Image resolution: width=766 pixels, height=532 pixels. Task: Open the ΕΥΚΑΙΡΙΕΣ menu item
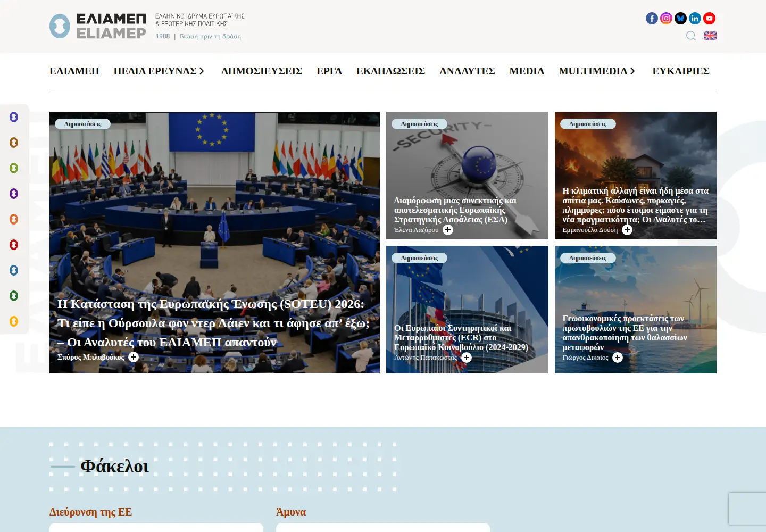[x=681, y=71]
